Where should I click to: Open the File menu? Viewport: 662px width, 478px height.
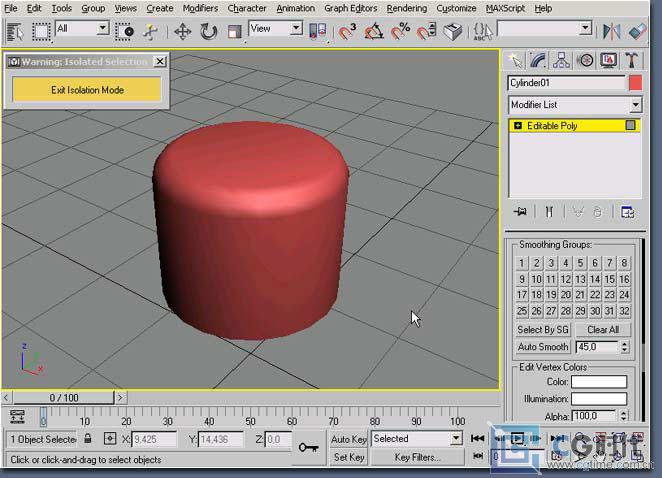tap(11, 8)
